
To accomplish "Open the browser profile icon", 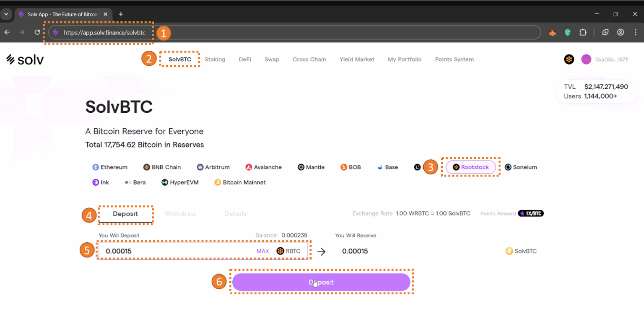I will [x=621, y=32].
